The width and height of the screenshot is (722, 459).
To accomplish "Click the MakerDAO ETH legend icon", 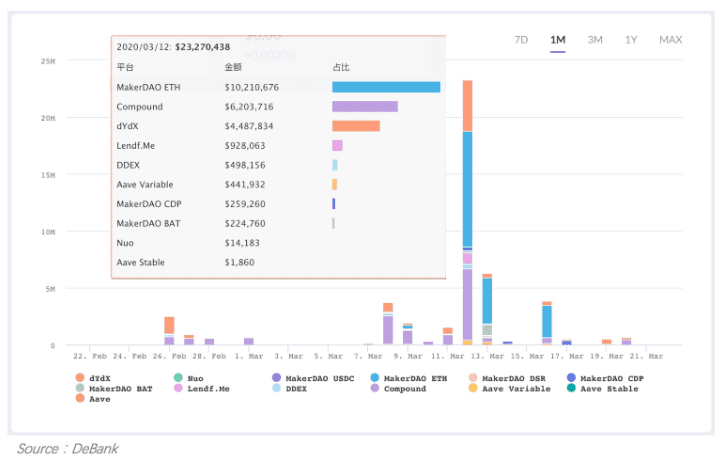I will pos(374,378).
